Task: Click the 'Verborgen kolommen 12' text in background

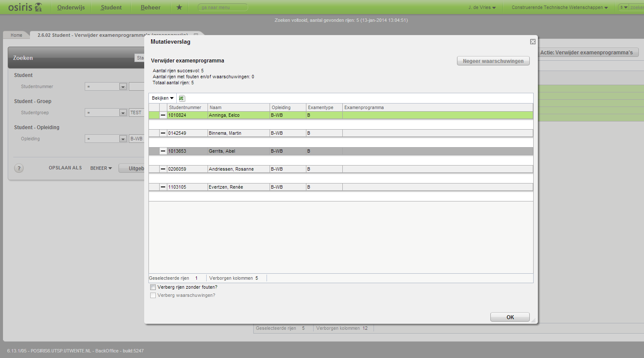Action: pyautogui.click(x=342, y=328)
